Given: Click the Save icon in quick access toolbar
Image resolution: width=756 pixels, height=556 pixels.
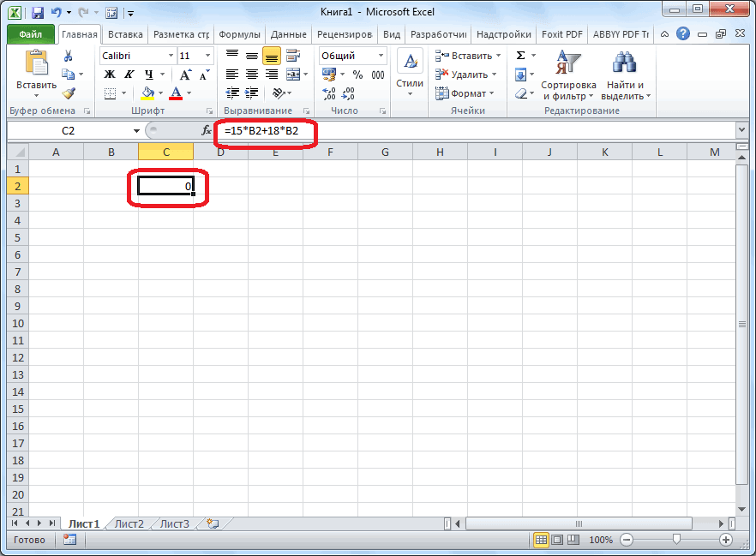Looking at the screenshot, I should [37, 13].
